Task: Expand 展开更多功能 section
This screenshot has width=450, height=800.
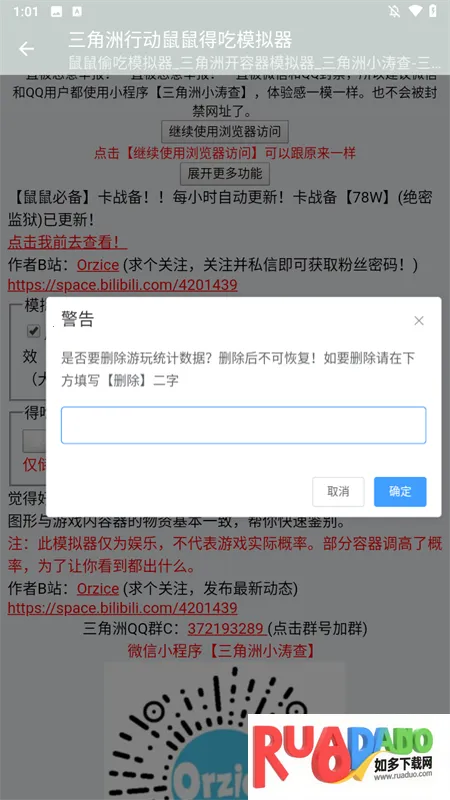Action: (x=224, y=173)
